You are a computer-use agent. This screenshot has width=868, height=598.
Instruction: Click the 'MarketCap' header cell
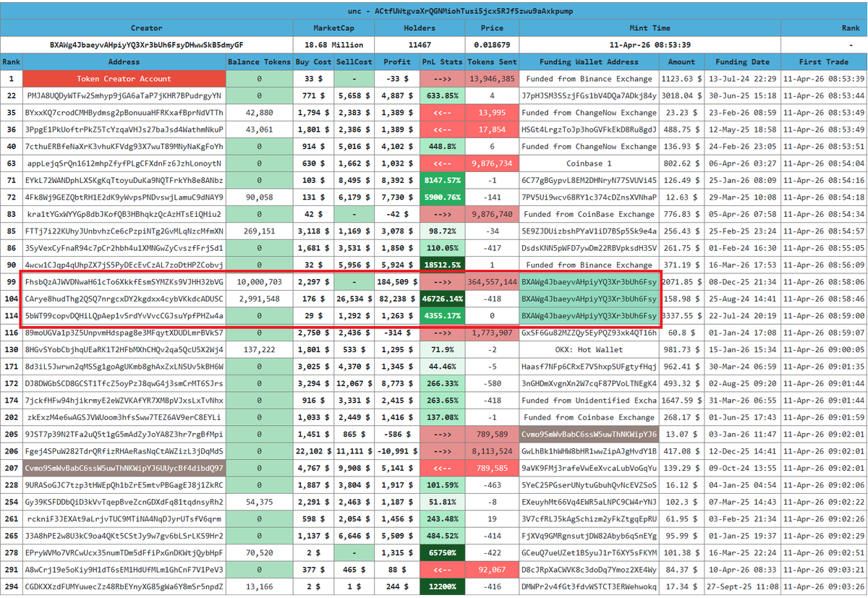[x=333, y=28]
